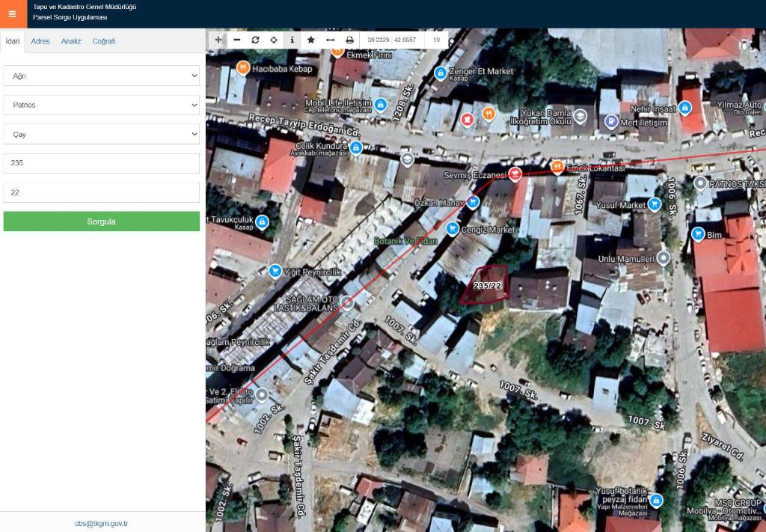The width and height of the screenshot is (766, 532).
Task: Focus the block number field 235
Action: tap(102, 163)
